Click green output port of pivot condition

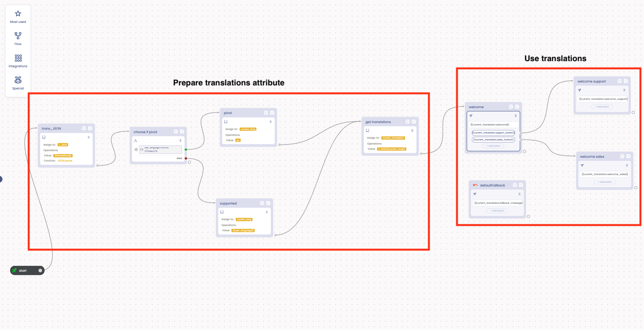pos(186,149)
